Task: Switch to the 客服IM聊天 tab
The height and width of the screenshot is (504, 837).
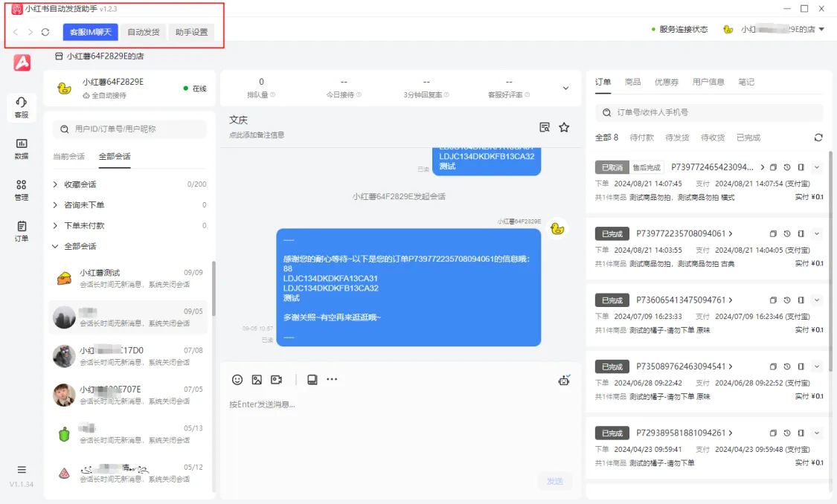Action: click(x=90, y=32)
